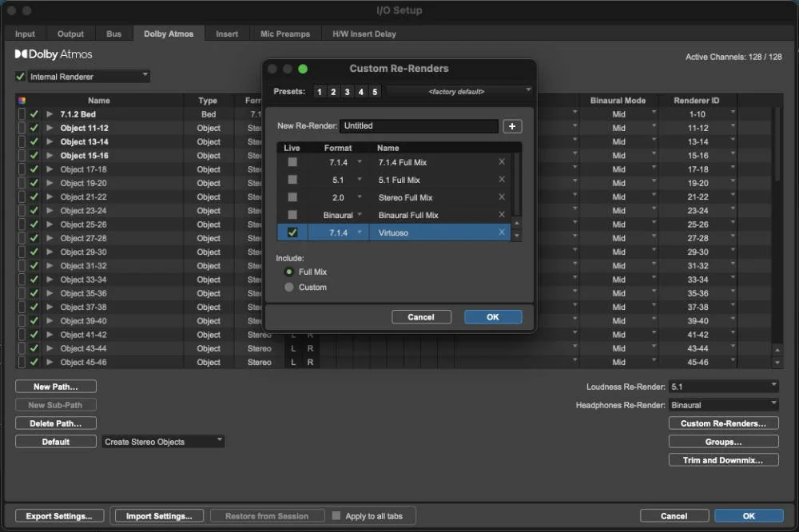The image size is (799, 532).
Task: Toggle active checkmark for Object 45-46
Action: (x=34, y=362)
